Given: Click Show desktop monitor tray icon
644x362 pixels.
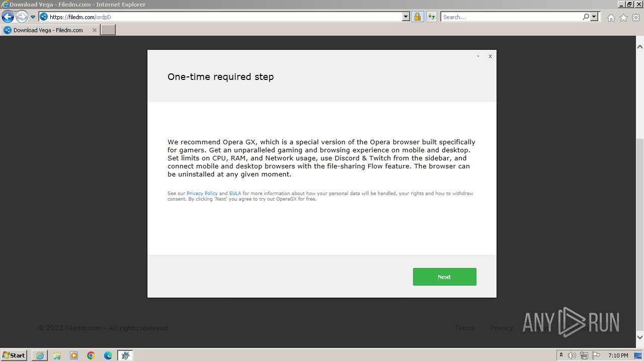Looking at the screenshot, I should point(638,355).
